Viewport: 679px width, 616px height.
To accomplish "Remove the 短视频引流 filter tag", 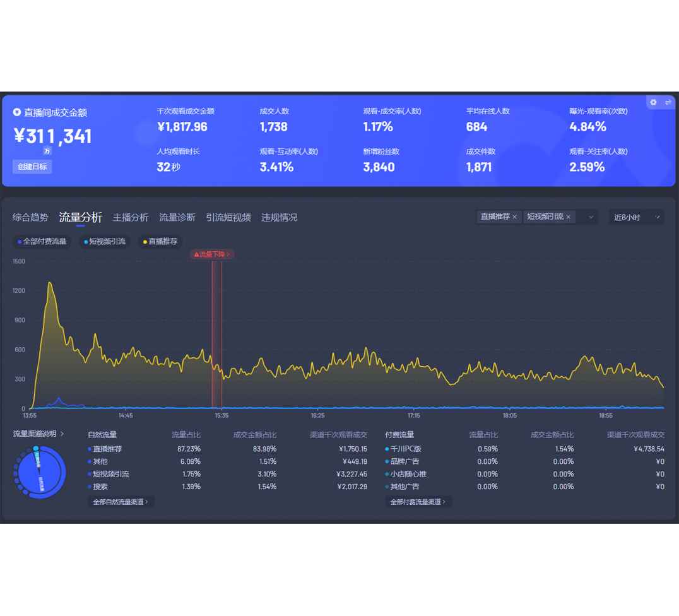I will 568,217.
